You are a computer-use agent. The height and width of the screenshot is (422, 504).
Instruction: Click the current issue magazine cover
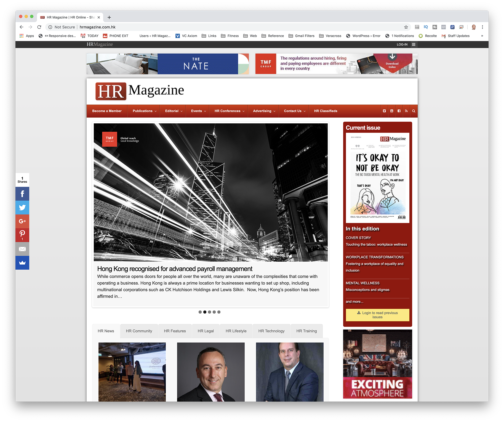(377, 178)
